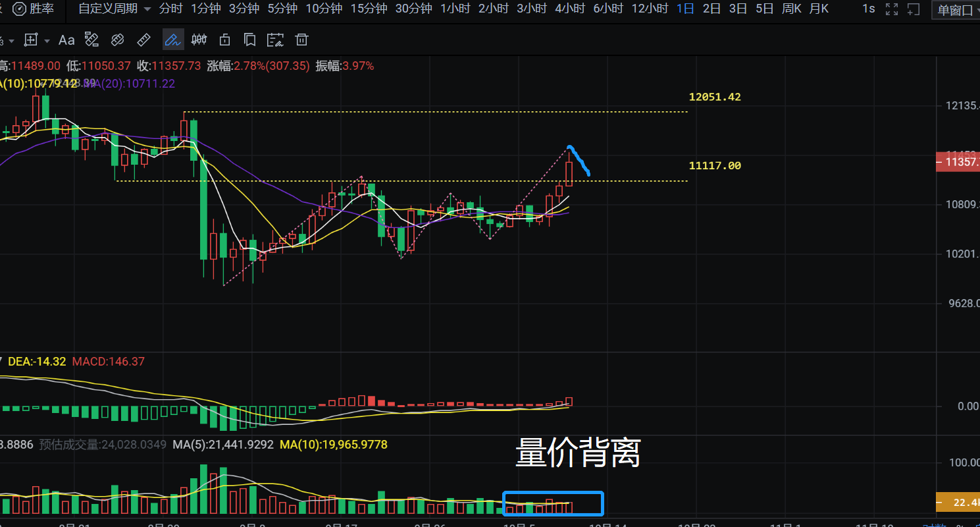Click the MACD:146.37 indicator label
Viewport: 980px width, 527px height.
coord(108,362)
